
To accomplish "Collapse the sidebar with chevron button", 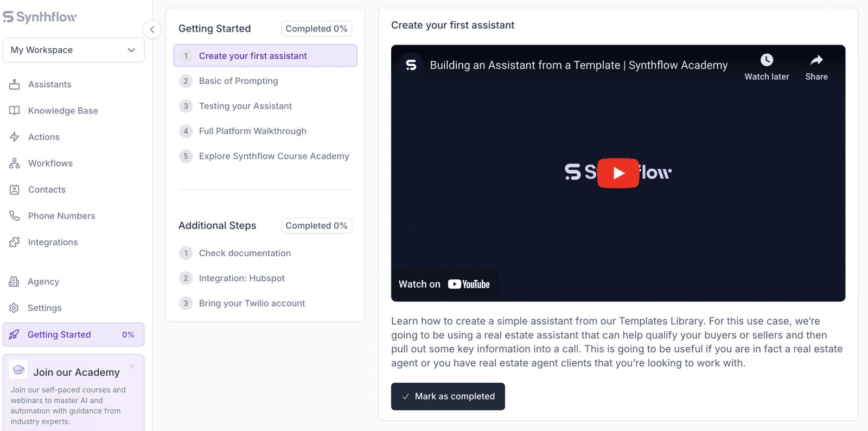I will [x=152, y=29].
